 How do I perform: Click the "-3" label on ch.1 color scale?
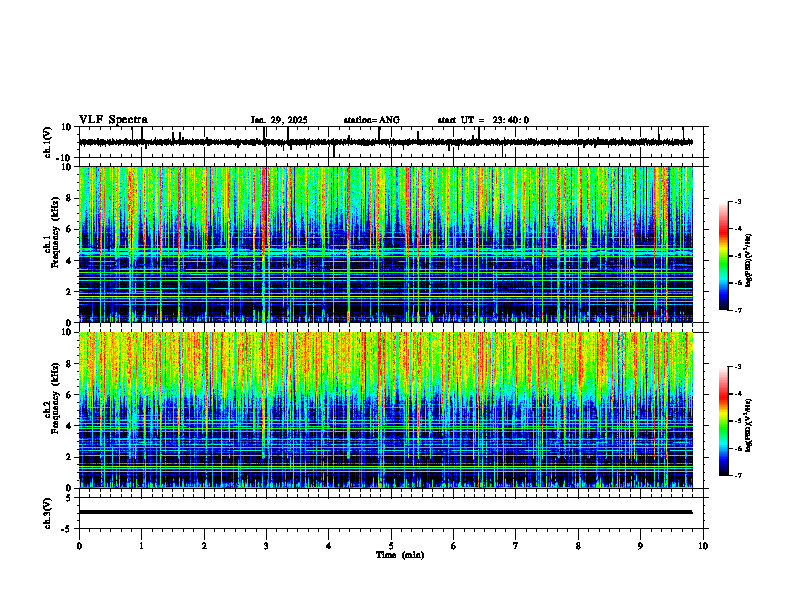(x=738, y=201)
